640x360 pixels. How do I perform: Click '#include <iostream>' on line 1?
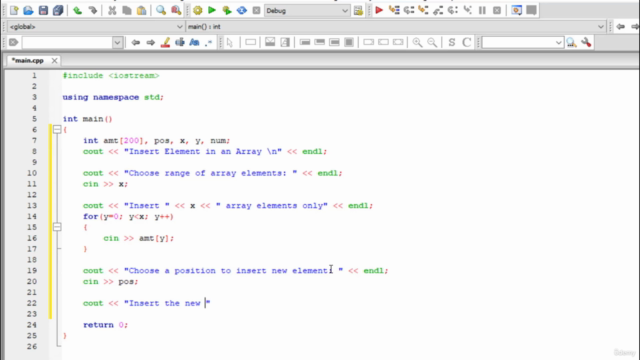pyautogui.click(x=111, y=76)
